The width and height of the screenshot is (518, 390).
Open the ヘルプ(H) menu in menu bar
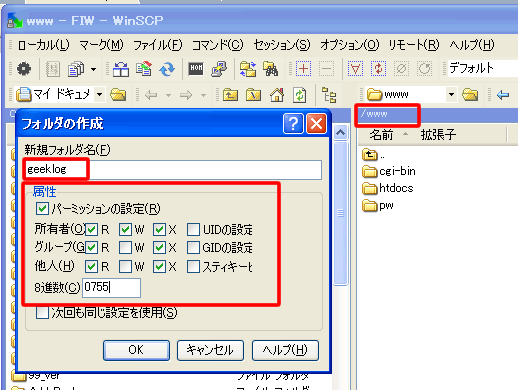tap(472, 45)
